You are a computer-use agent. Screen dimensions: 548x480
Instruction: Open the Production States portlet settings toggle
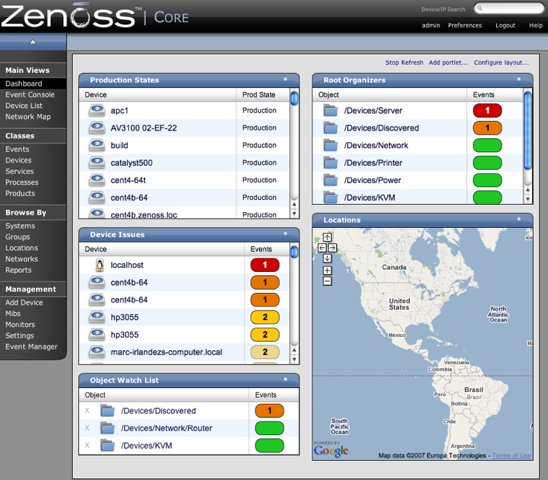(x=285, y=79)
